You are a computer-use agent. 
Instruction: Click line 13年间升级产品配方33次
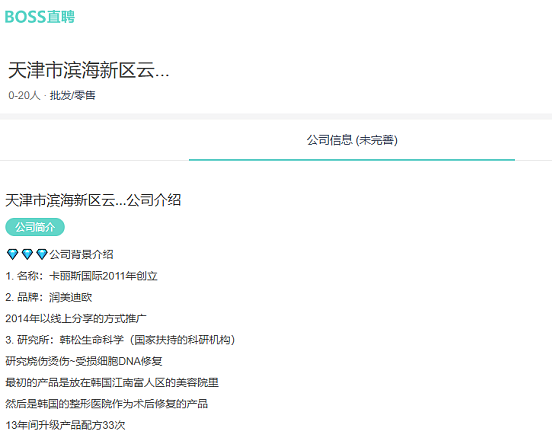[x=65, y=425]
